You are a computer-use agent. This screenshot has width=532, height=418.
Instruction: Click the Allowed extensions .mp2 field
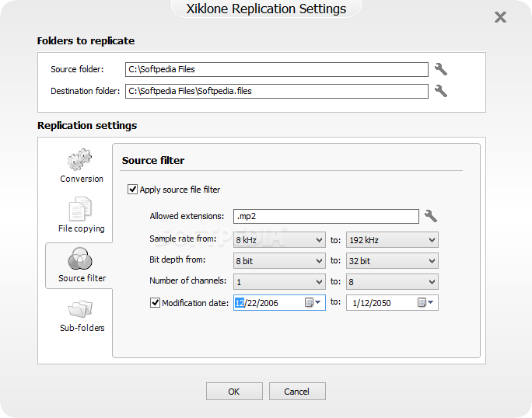(326, 216)
